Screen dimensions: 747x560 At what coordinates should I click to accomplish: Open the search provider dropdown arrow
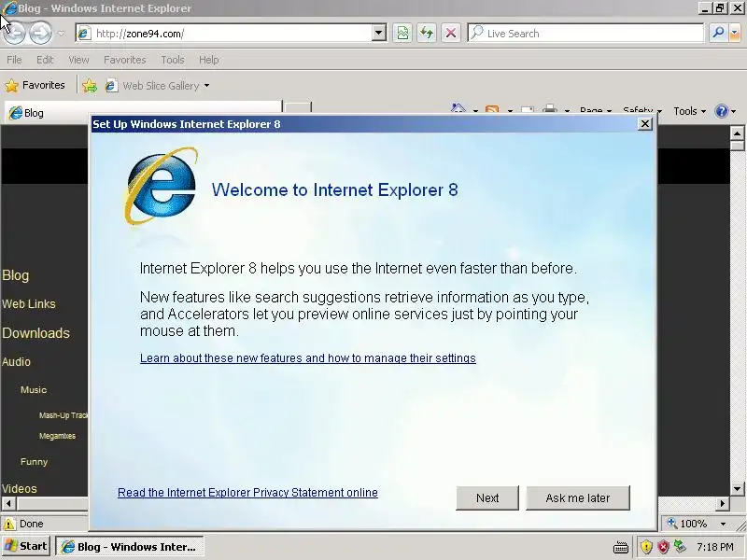click(735, 34)
